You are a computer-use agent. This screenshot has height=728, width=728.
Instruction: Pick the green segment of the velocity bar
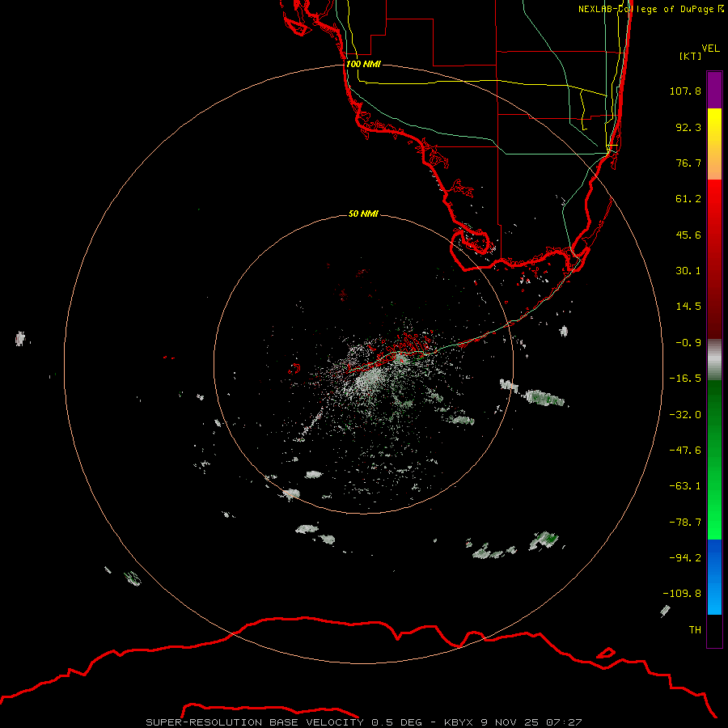[x=714, y=459]
